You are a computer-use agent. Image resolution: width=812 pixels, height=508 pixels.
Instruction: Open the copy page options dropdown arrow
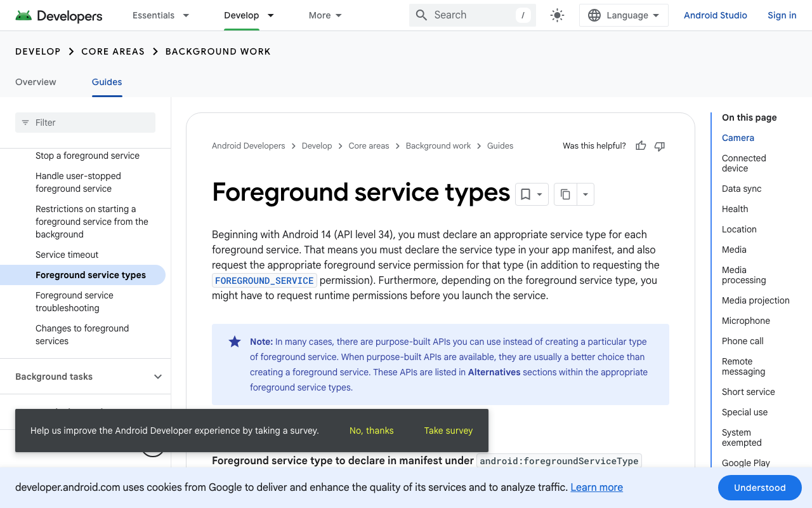pos(586,194)
